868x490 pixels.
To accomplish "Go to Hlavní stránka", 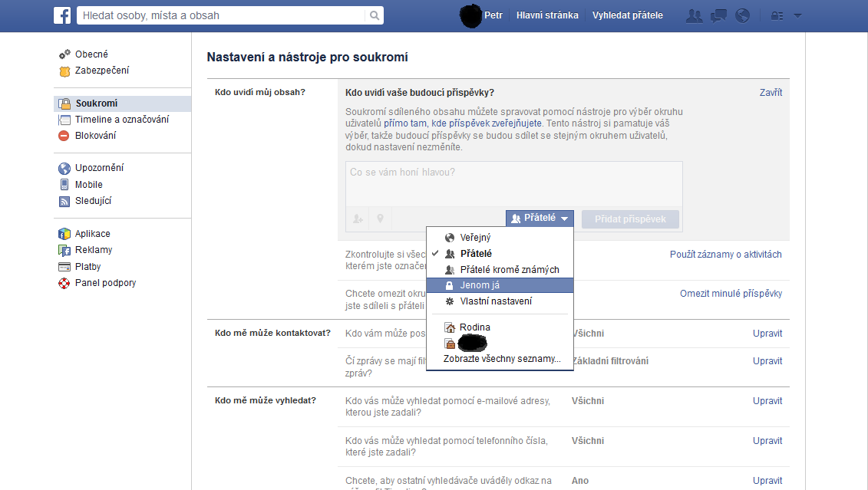I will click(x=547, y=15).
